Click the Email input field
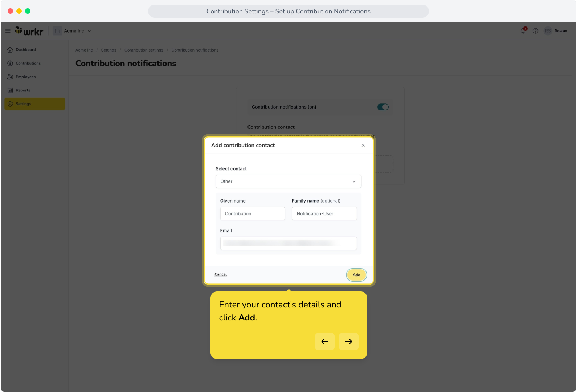577x392 pixels. pos(288,243)
